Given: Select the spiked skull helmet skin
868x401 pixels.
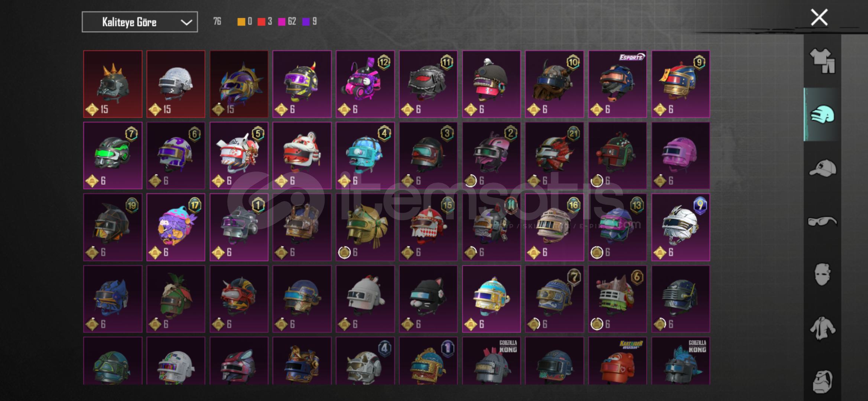Looking at the screenshot, I should pos(113,84).
